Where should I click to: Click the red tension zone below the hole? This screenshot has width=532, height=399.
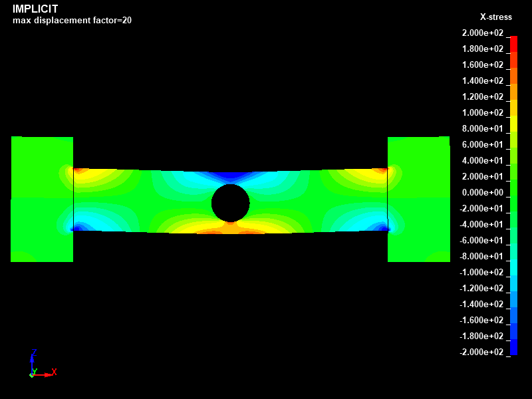tap(231, 229)
